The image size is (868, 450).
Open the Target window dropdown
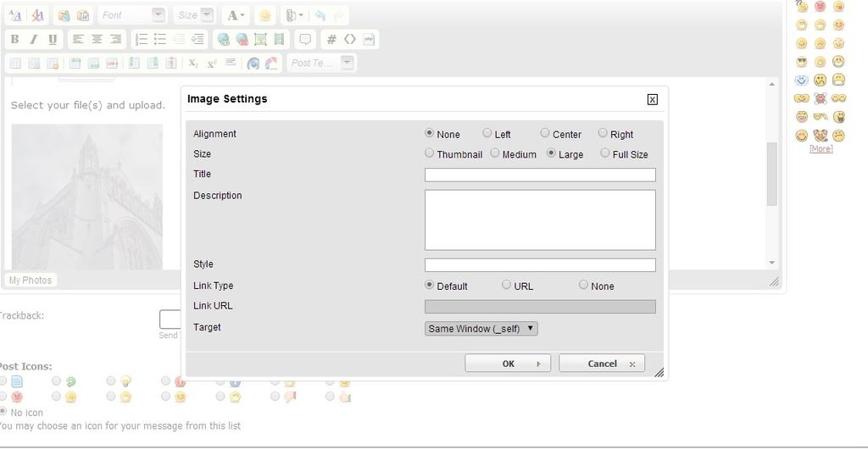click(x=481, y=329)
